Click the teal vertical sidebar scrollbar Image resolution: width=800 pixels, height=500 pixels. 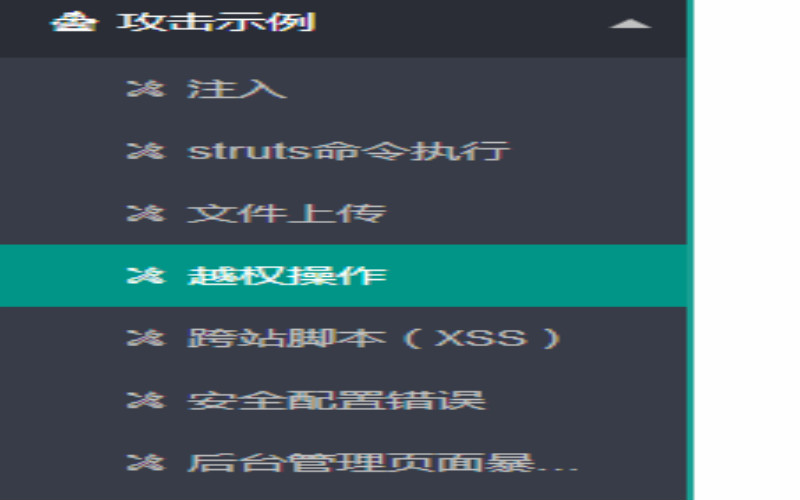(x=690, y=250)
